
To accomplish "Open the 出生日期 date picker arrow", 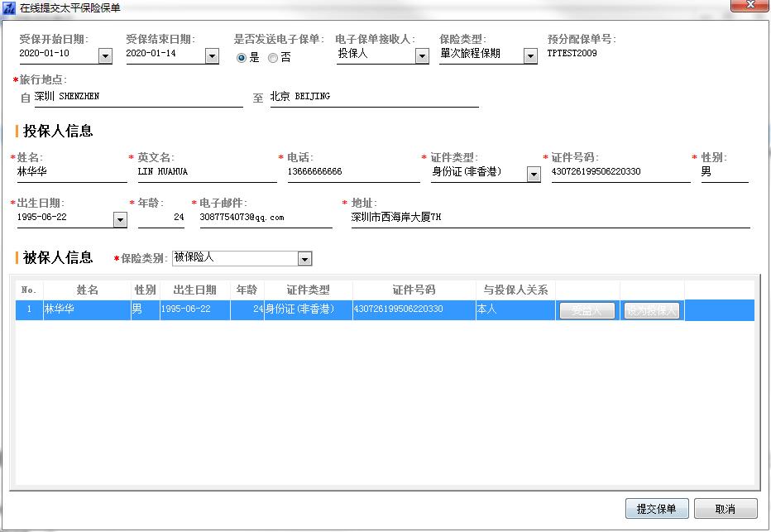I will point(120,219).
